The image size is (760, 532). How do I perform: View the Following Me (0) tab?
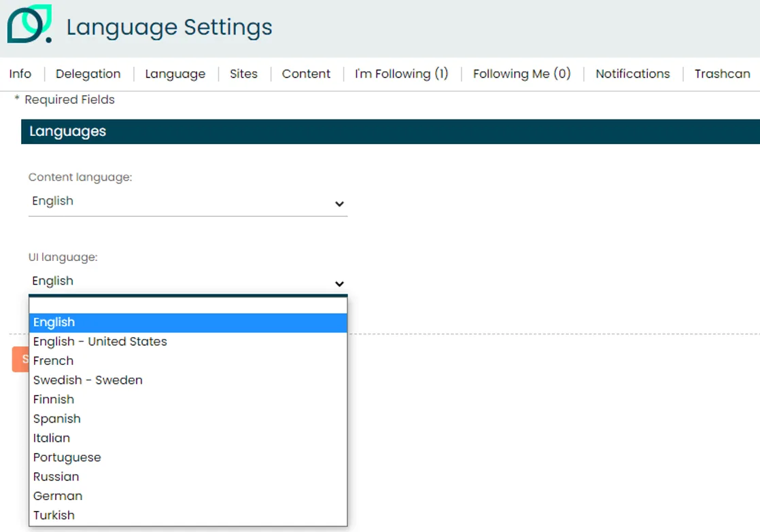(521, 73)
